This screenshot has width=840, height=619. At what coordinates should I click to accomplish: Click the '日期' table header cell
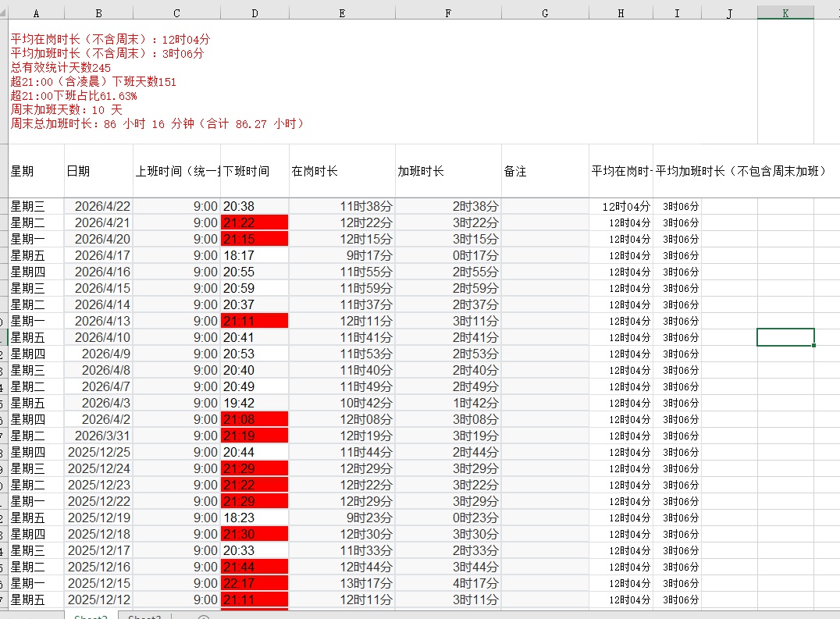coord(98,171)
